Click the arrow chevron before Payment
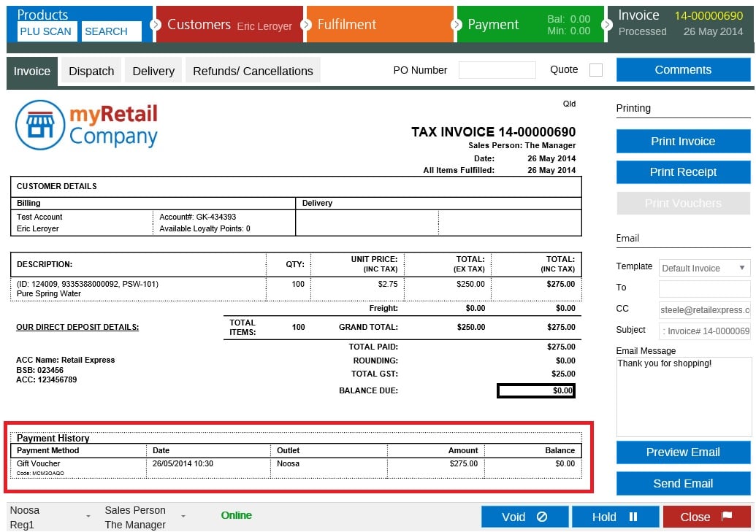This screenshot has width=756, height=532. [456, 24]
